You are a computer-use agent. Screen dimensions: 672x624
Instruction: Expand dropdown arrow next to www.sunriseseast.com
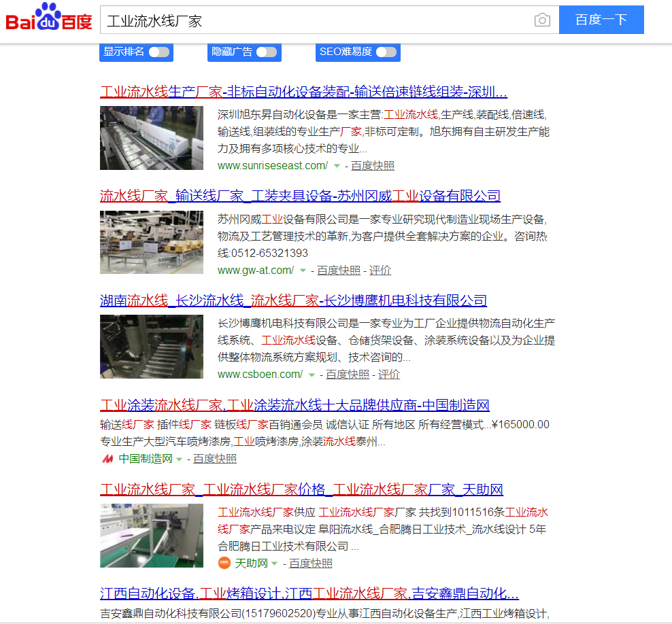tap(337, 166)
